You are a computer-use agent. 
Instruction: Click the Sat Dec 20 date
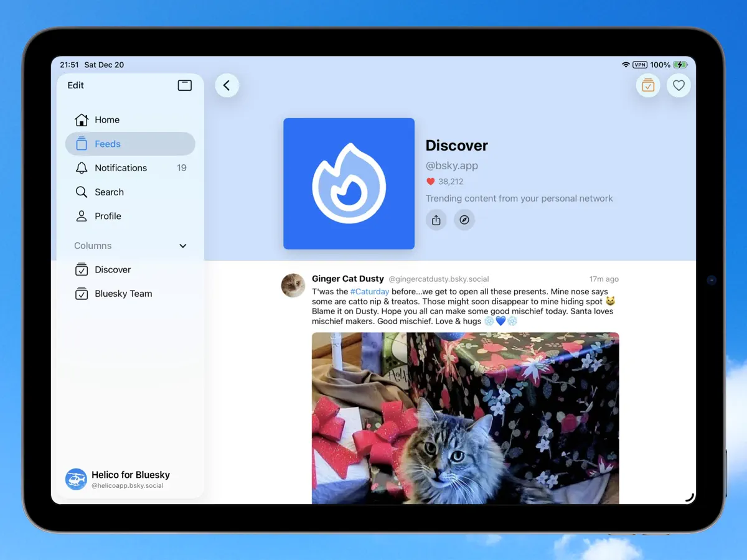pos(104,65)
